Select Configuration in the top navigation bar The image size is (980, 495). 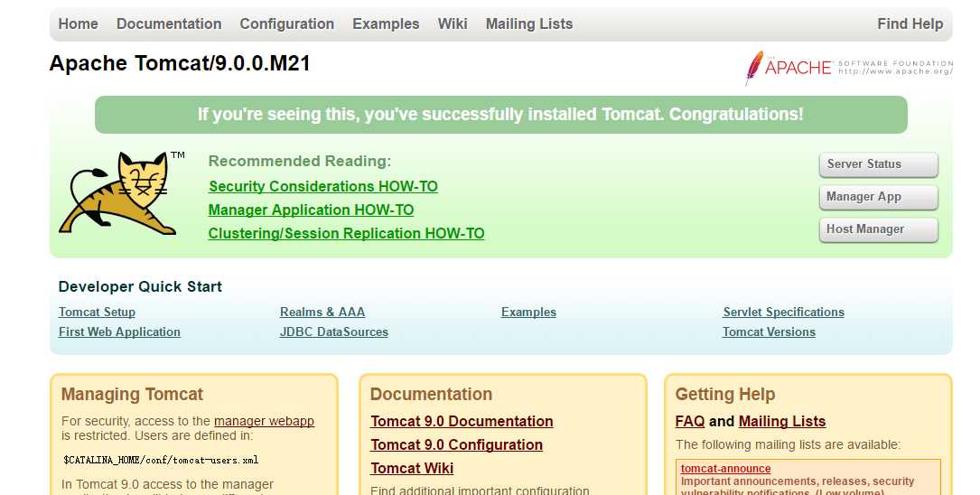point(287,23)
